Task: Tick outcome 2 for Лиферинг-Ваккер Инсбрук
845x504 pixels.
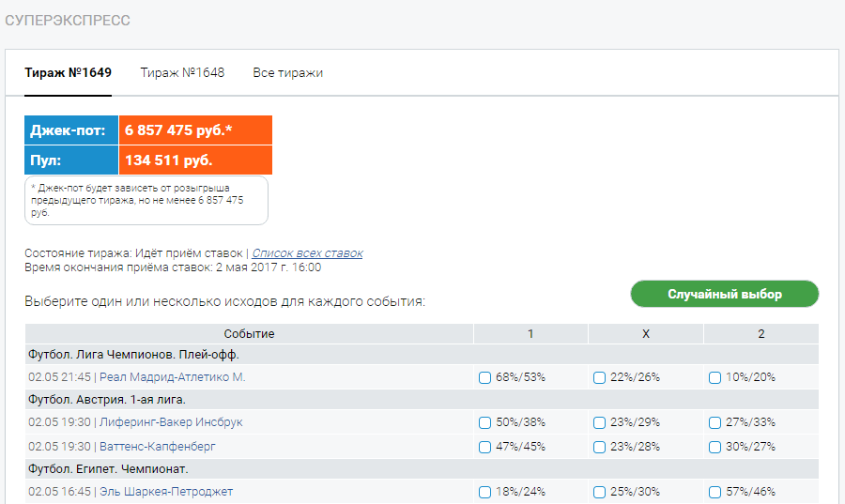Action: tap(714, 422)
